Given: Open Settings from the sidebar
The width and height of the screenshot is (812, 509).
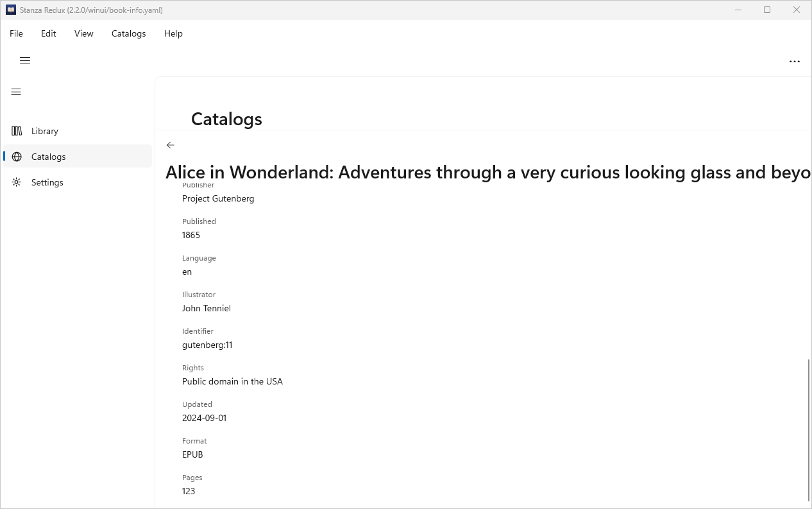Looking at the screenshot, I should [x=78, y=182].
